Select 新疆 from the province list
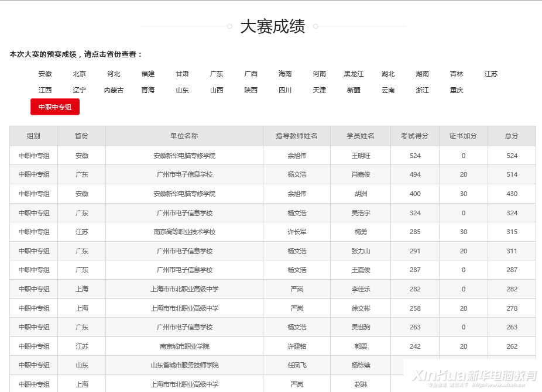This screenshot has height=392, width=542. (x=354, y=90)
